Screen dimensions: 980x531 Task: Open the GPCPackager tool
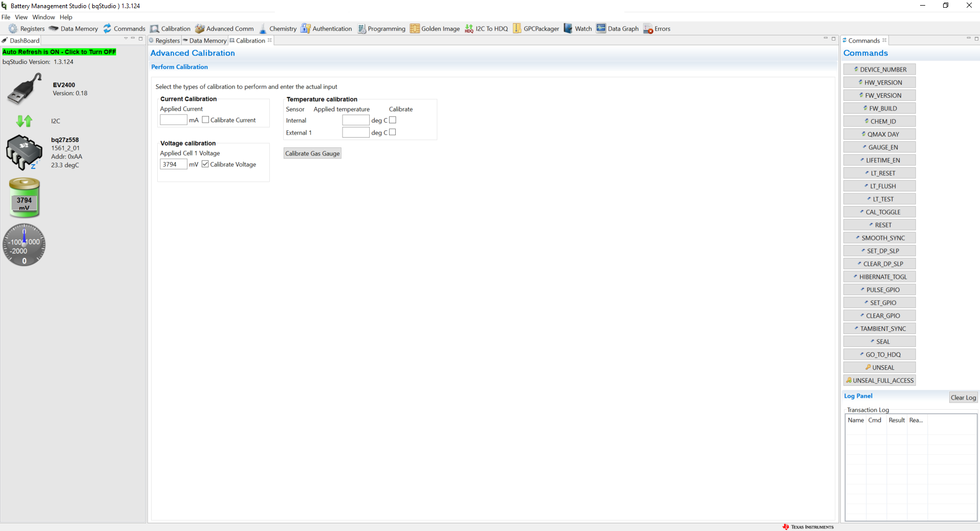click(x=540, y=29)
